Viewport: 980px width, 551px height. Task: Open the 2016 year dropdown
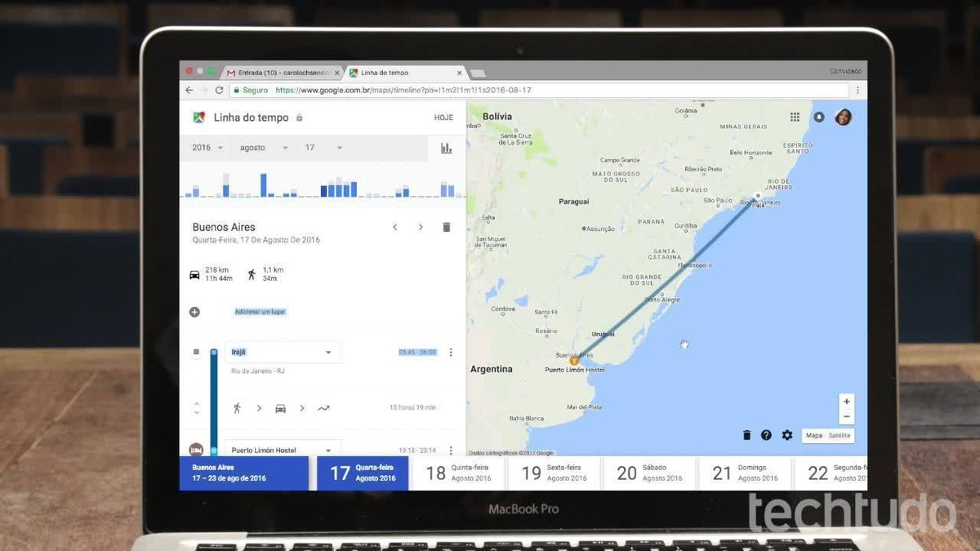208,148
